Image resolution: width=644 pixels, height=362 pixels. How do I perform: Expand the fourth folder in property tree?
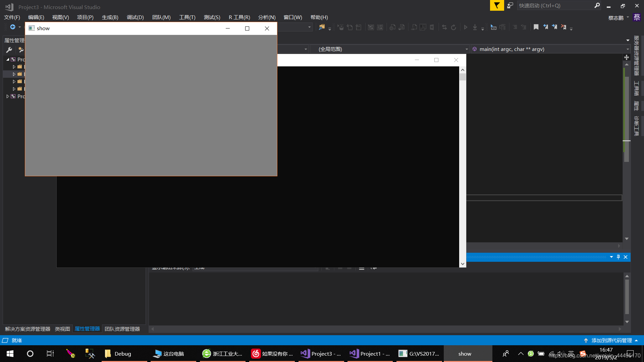click(x=14, y=89)
